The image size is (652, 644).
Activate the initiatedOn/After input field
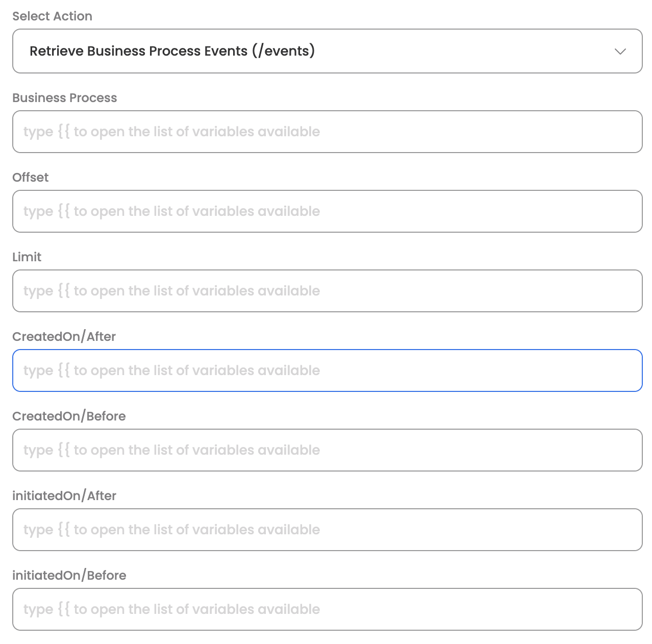(x=327, y=530)
